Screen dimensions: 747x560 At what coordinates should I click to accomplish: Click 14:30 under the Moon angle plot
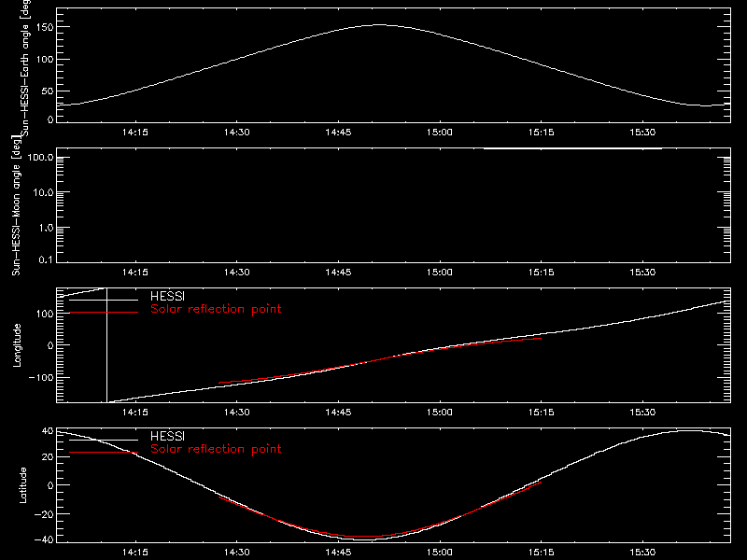coord(237,273)
